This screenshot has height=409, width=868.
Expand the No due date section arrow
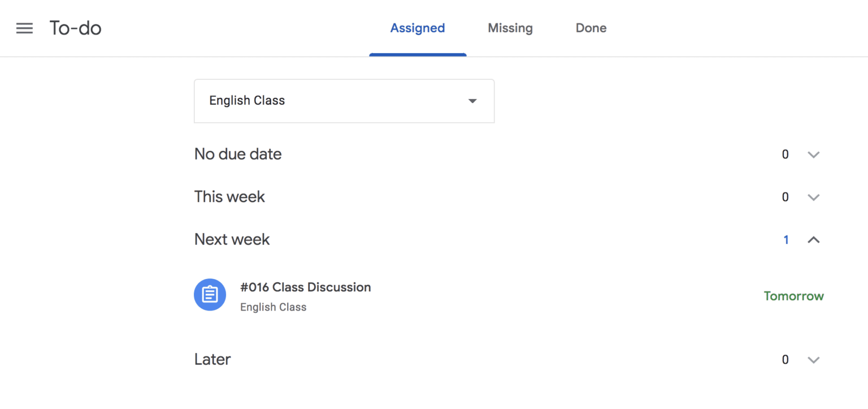[x=814, y=154]
